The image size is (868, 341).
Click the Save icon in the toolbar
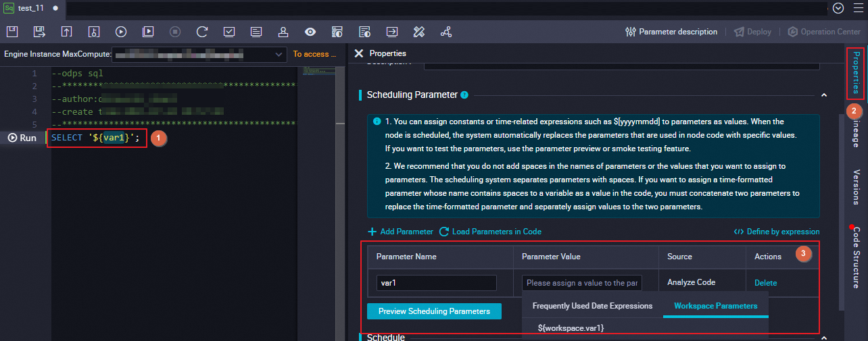coord(13,32)
